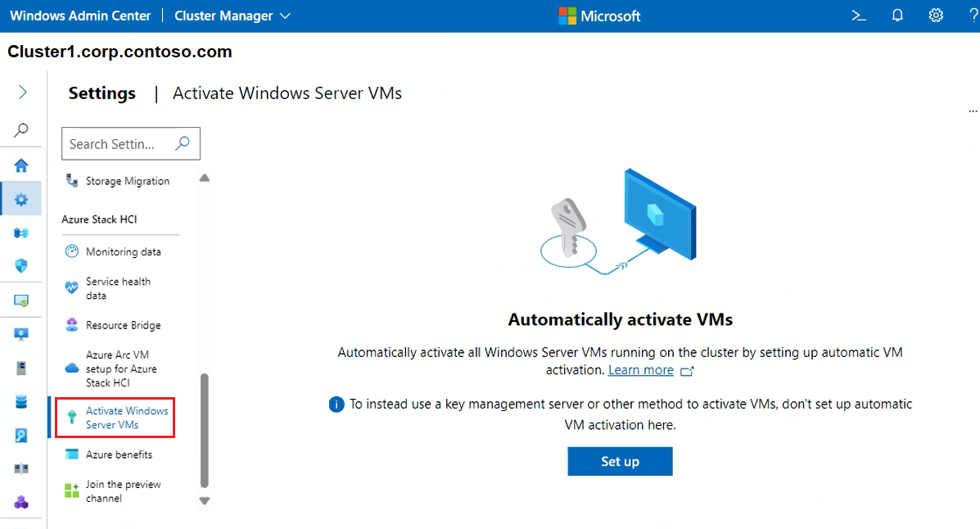Select the Monitoring data setting
This screenshot has height=529, width=980.
click(x=122, y=251)
